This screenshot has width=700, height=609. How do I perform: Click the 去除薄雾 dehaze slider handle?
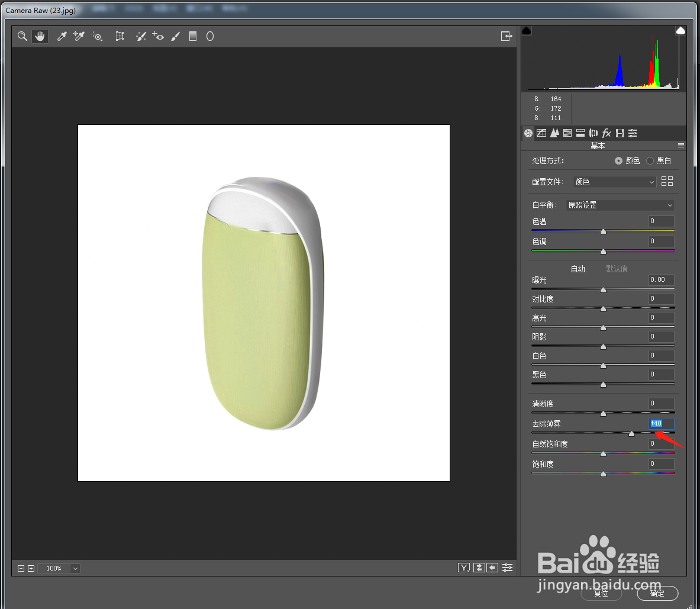pyautogui.click(x=631, y=434)
